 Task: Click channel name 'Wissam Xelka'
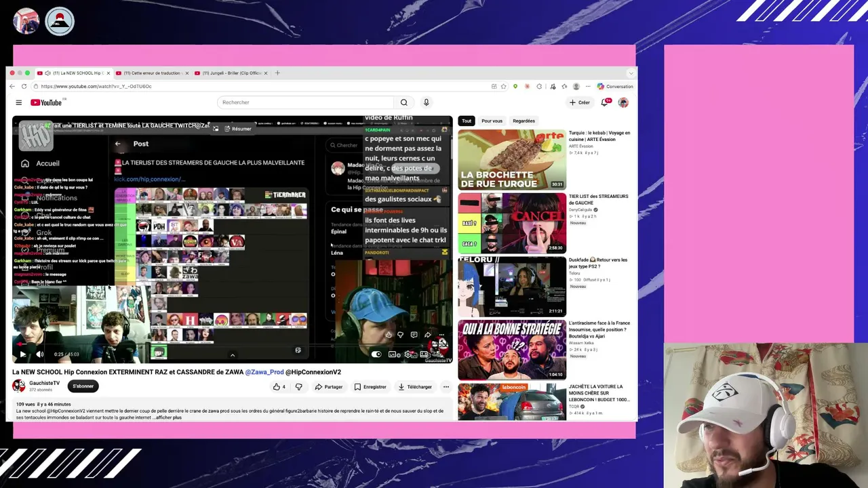[x=582, y=343]
